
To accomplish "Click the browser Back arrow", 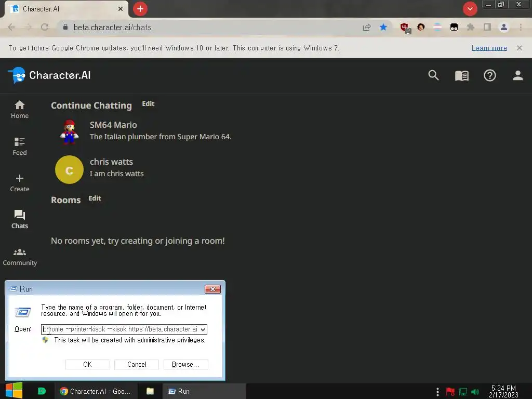I will (x=11, y=27).
